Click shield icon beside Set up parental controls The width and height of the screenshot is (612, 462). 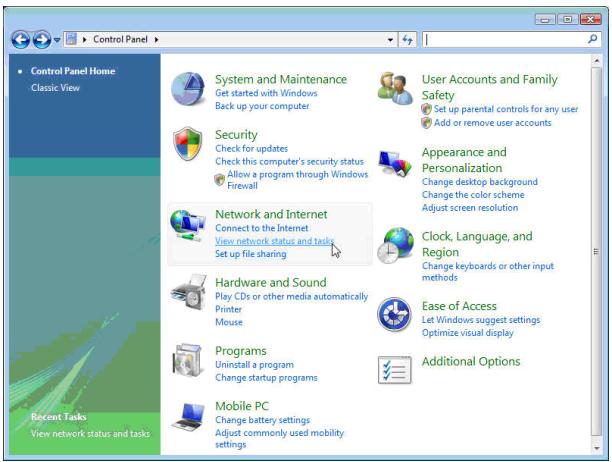(426, 109)
